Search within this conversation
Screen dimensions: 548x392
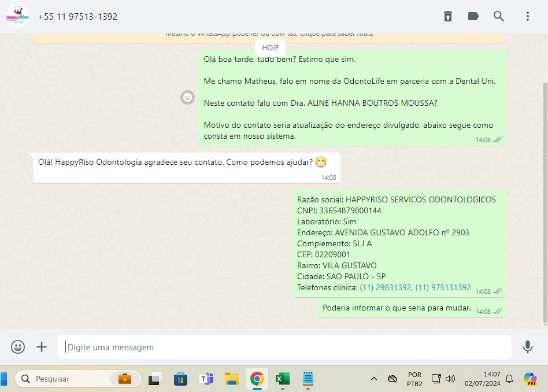(x=499, y=16)
